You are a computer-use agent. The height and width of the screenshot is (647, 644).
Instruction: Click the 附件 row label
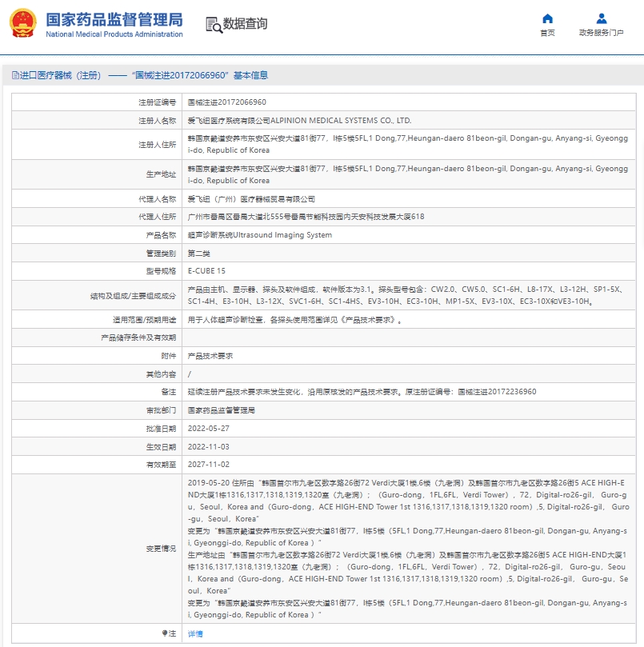[x=169, y=356]
